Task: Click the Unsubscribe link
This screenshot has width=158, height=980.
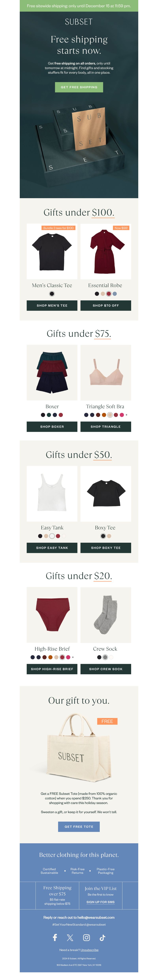Action: (x=89, y=949)
